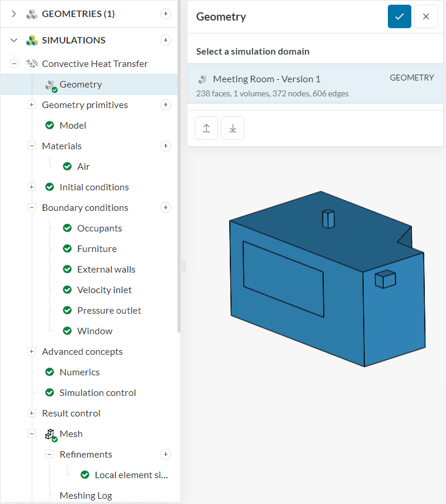Collapse the SIMULATIONS section

click(14, 40)
